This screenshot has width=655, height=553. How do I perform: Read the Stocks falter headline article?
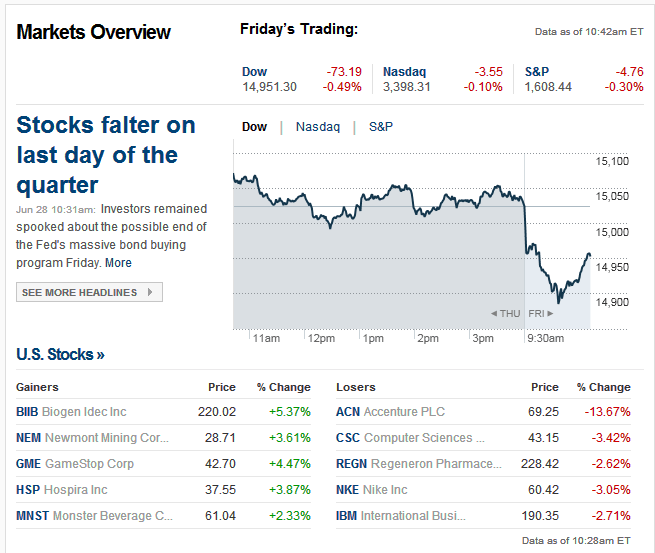click(x=106, y=155)
